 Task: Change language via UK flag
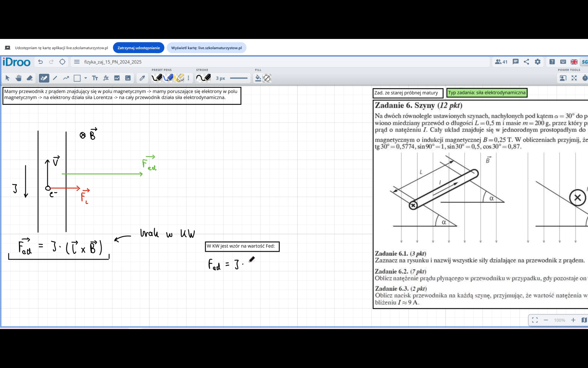(x=574, y=62)
